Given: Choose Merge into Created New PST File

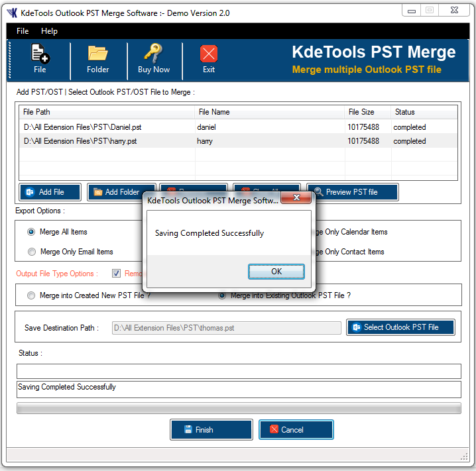Looking at the screenshot, I should (31, 295).
